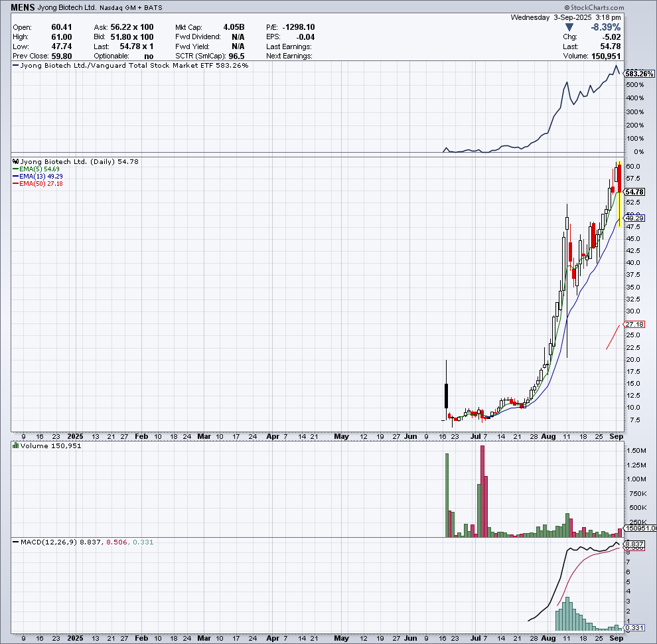Click the EPS value -0.04
Screen dimensions: 657x644
tap(304, 37)
